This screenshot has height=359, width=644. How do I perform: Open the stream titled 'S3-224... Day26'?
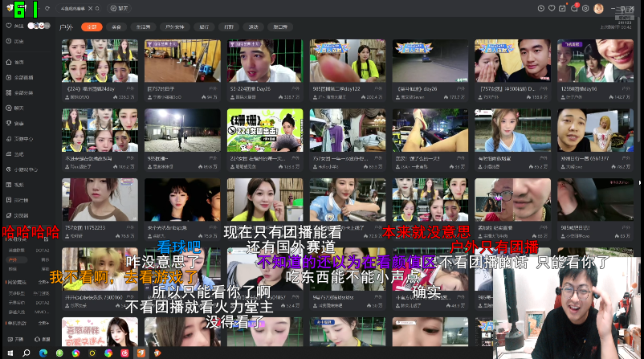(x=265, y=70)
